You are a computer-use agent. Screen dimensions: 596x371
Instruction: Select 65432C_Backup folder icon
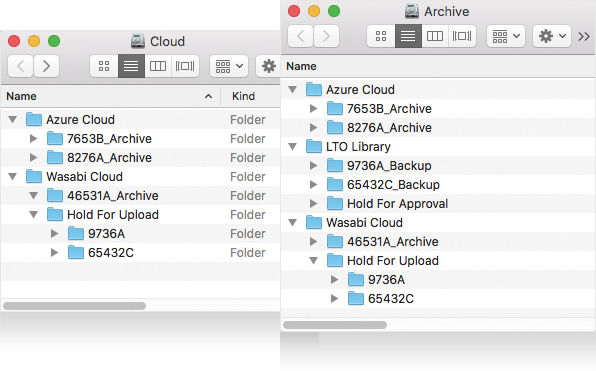coord(334,184)
